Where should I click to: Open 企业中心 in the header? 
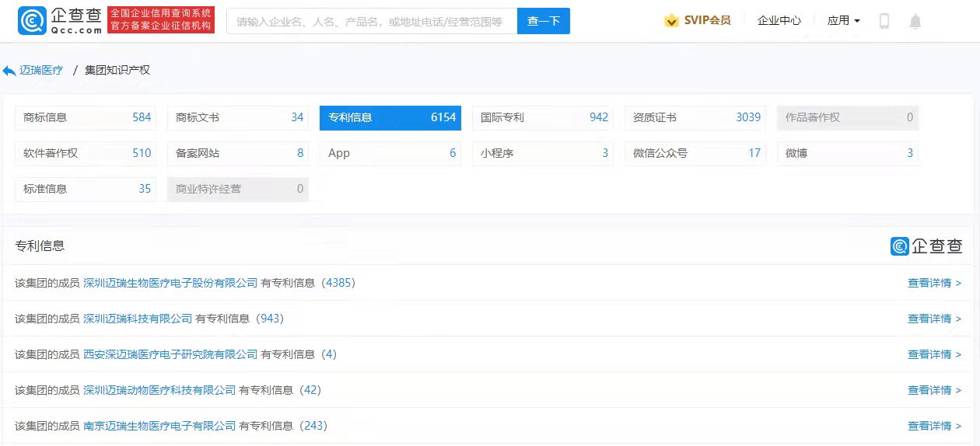tap(779, 21)
